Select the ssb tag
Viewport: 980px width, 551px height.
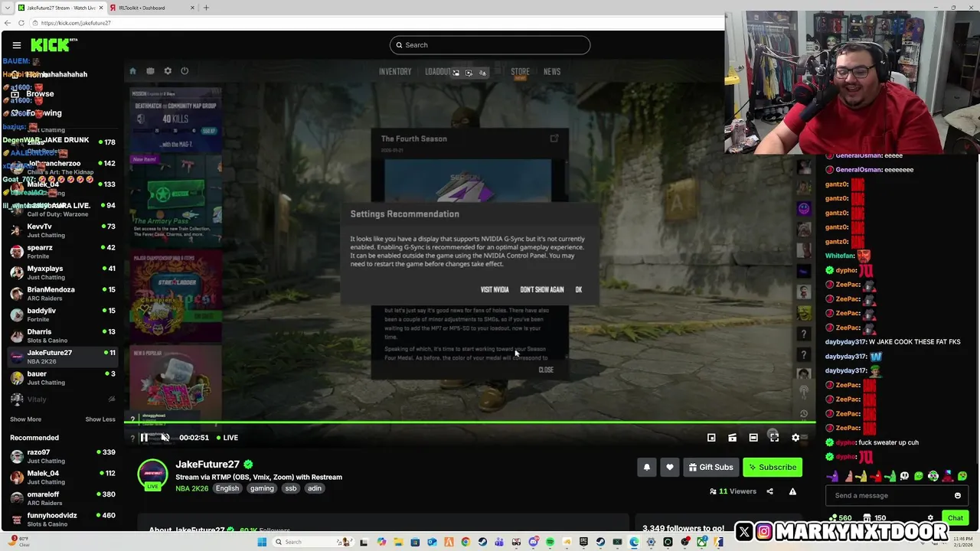[x=290, y=488]
